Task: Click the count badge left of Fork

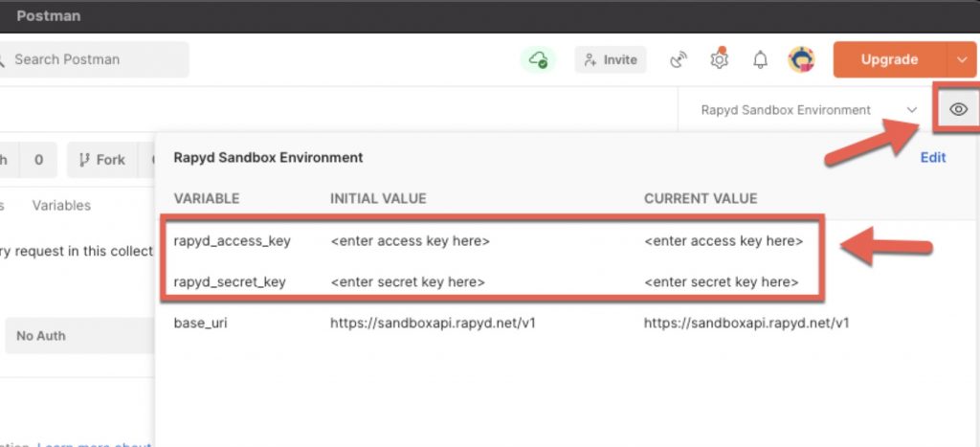Action: [38, 160]
